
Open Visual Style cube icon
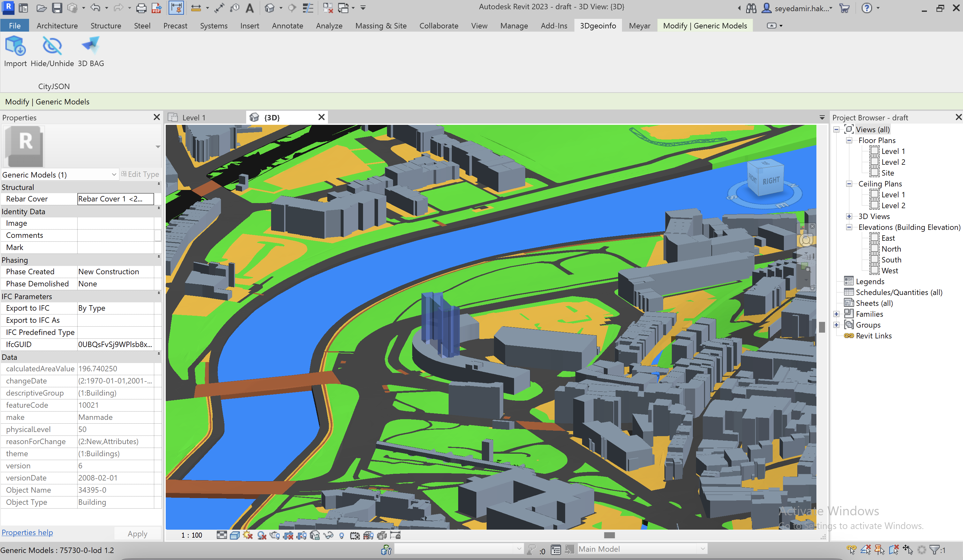tap(235, 535)
